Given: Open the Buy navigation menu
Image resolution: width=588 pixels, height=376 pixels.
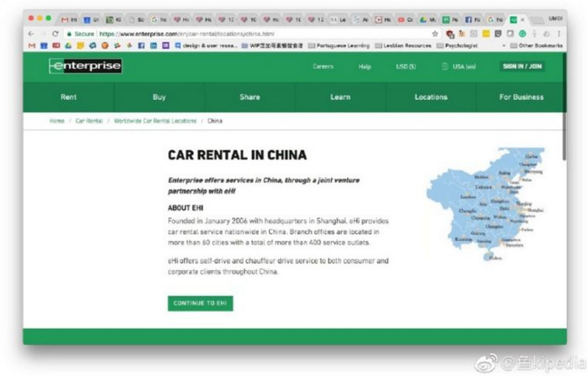Looking at the screenshot, I should [x=159, y=97].
